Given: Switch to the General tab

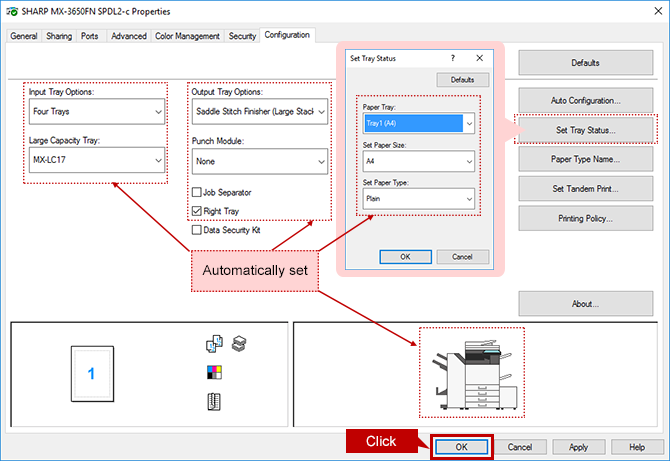Looking at the screenshot, I should (x=24, y=36).
